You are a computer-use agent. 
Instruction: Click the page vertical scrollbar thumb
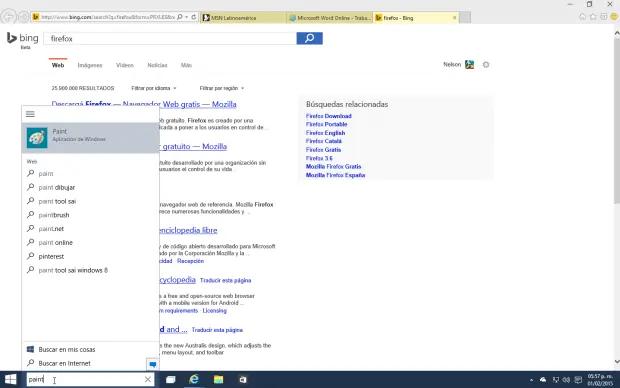617,121
